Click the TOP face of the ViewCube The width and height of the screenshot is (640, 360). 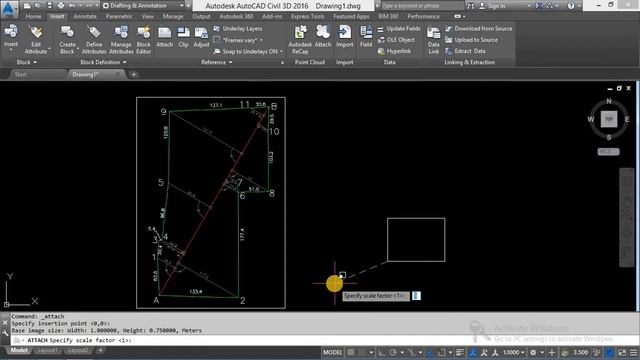click(609, 119)
